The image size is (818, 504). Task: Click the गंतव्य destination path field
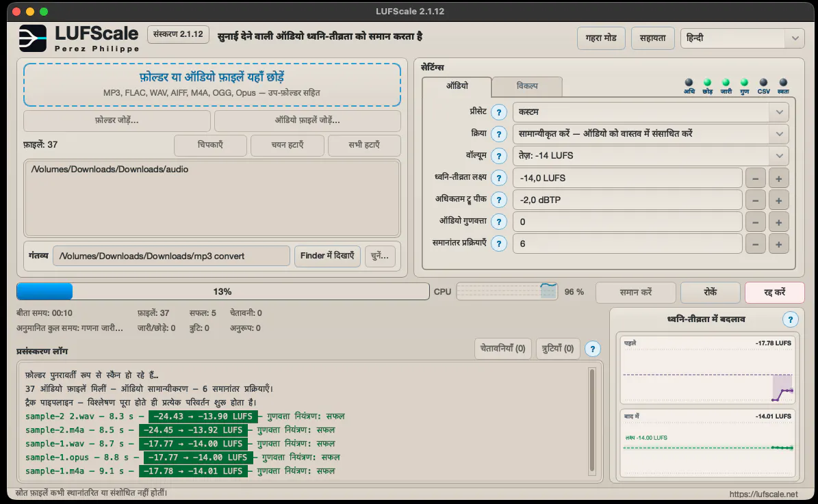pyautogui.click(x=171, y=256)
